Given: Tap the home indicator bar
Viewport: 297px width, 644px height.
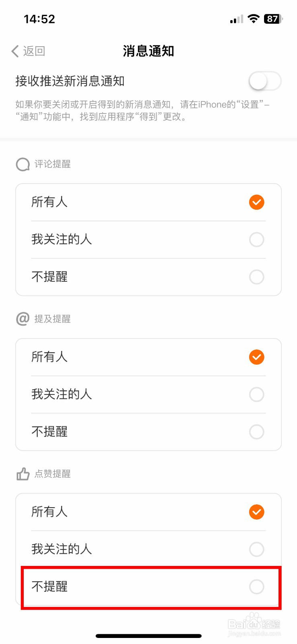Looking at the screenshot, I should coord(148,636).
